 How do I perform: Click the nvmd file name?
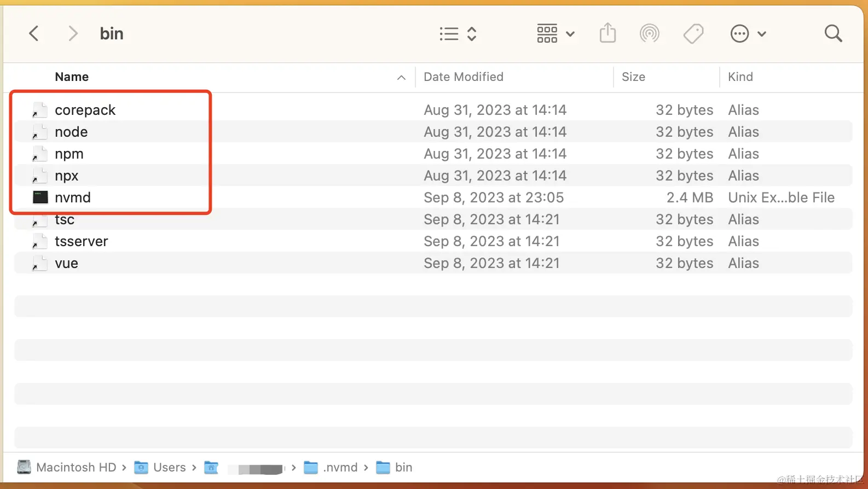(73, 197)
